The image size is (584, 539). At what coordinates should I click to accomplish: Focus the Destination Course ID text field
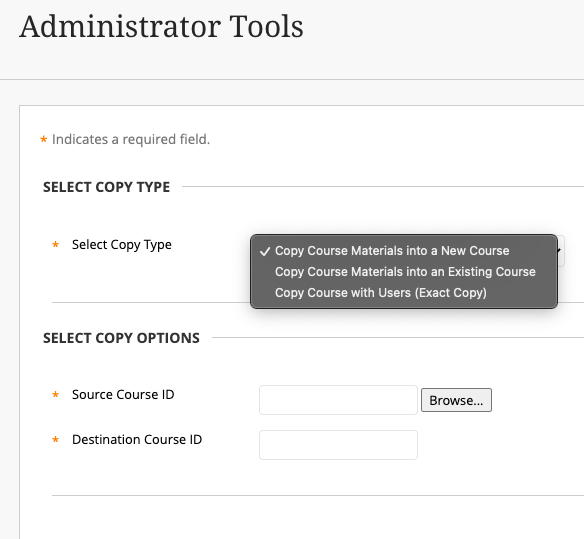(338, 445)
